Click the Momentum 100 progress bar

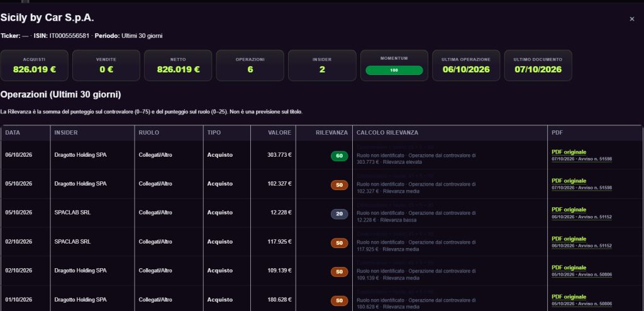(x=394, y=71)
